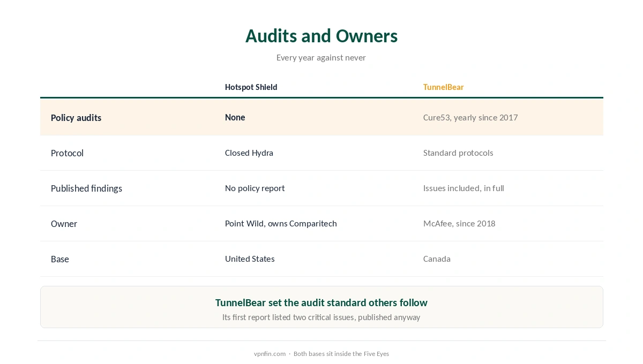This screenshot has width=643, height=364.
Task: Select the 'Base' row label
Action: [59, 259]
